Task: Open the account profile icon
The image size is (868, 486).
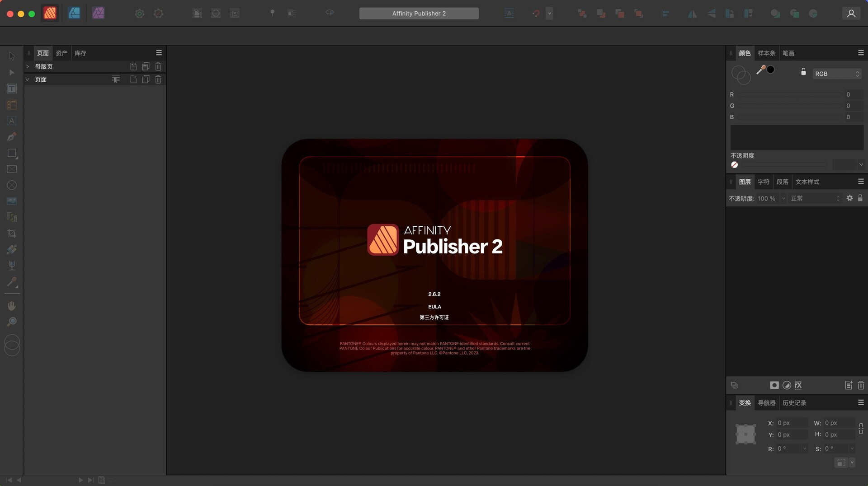Action: click(851, 14)
